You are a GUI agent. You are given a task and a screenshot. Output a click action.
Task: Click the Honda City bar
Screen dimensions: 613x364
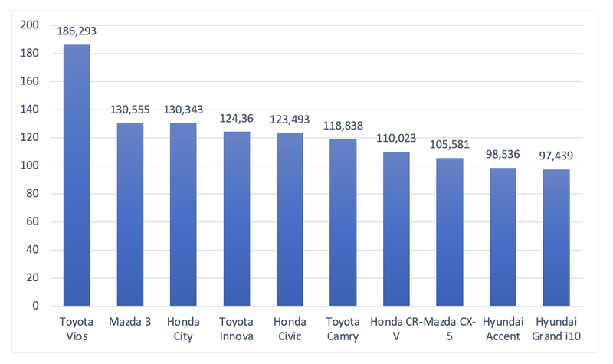(183, 215)
